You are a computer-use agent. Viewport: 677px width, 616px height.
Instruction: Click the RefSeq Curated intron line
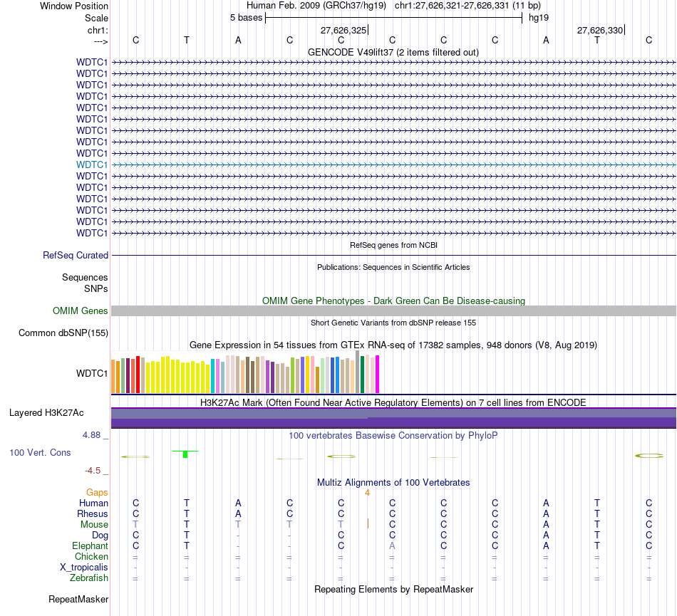point(393,256)
